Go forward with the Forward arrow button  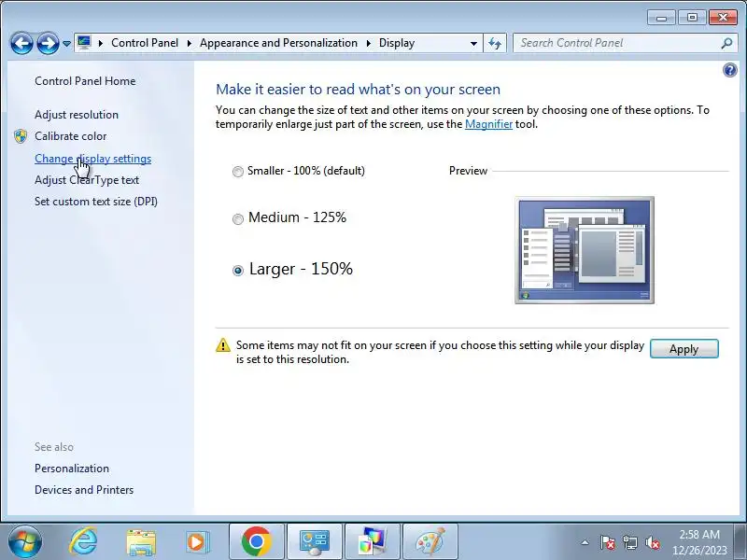[48, 43]
